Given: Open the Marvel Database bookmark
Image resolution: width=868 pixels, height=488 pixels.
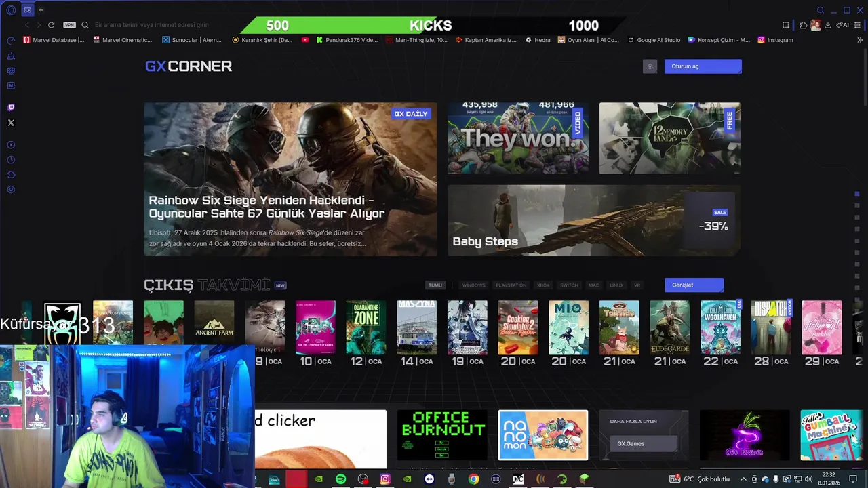Looking at the screenshot, I should (54, 40).
